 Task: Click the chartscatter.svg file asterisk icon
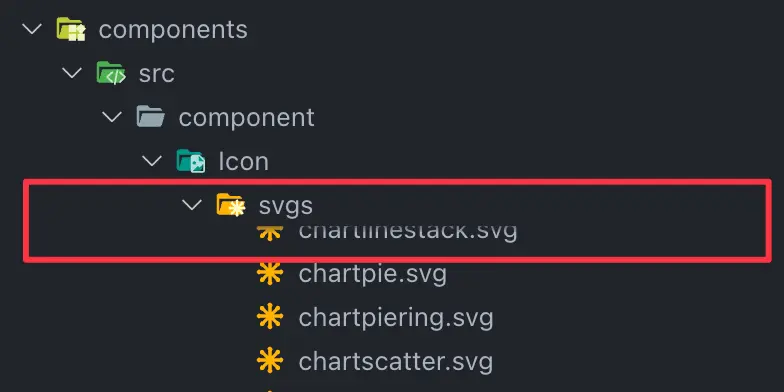point(270,361)
